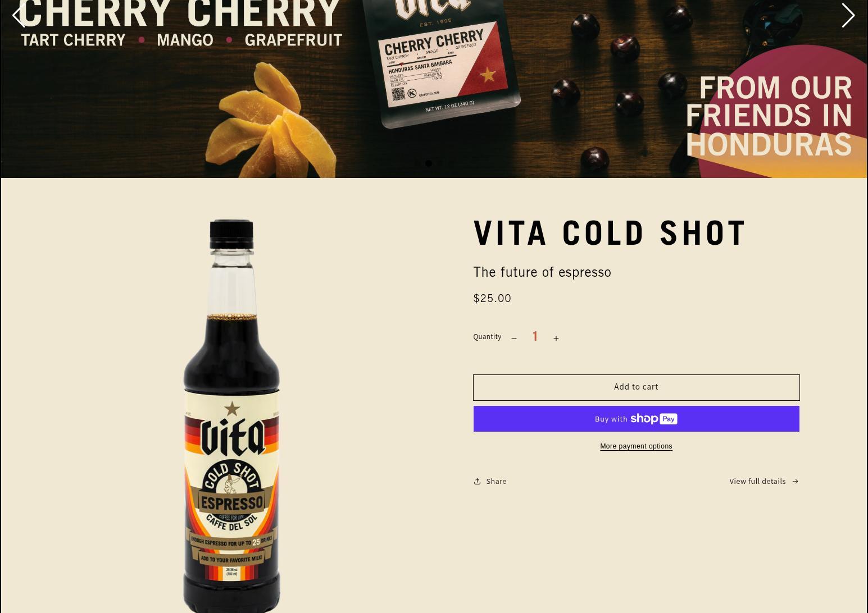Add Vita Cold Shot to cart
This screenshot has height=613, width=868.
click(636, 387)
